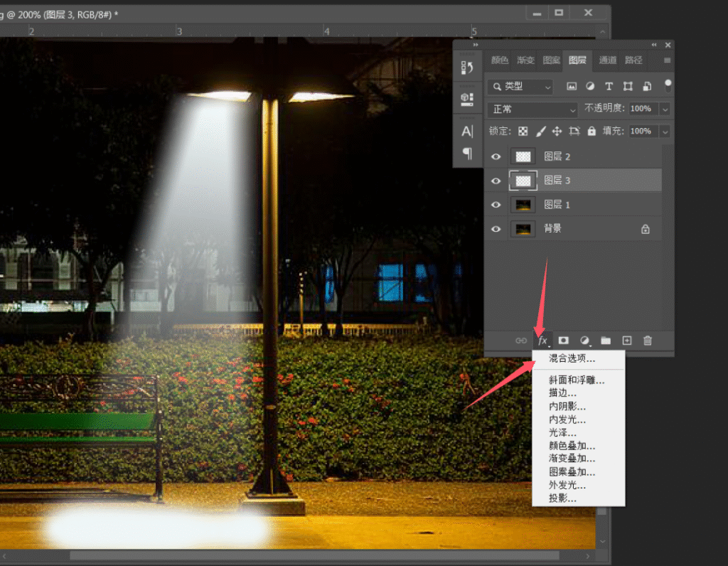The height and width of the screenshot is (566, 728).
Task: Click the 不透明度 value field
Action: pyautogui.click(x=644, y=109)
